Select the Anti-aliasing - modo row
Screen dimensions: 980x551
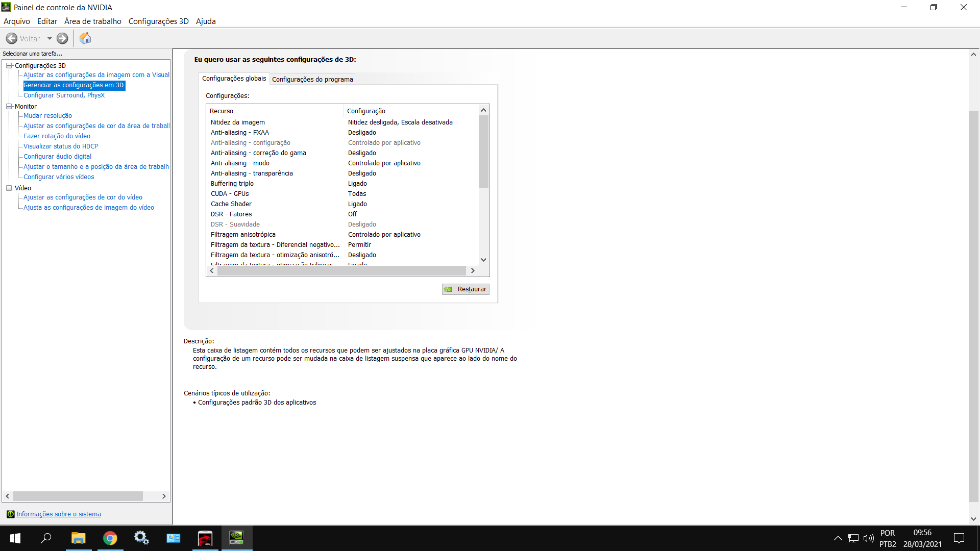[342, 163]
